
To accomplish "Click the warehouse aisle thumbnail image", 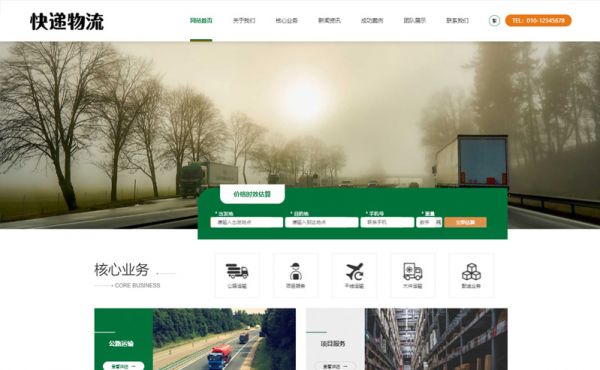I will tap(436, 339).
